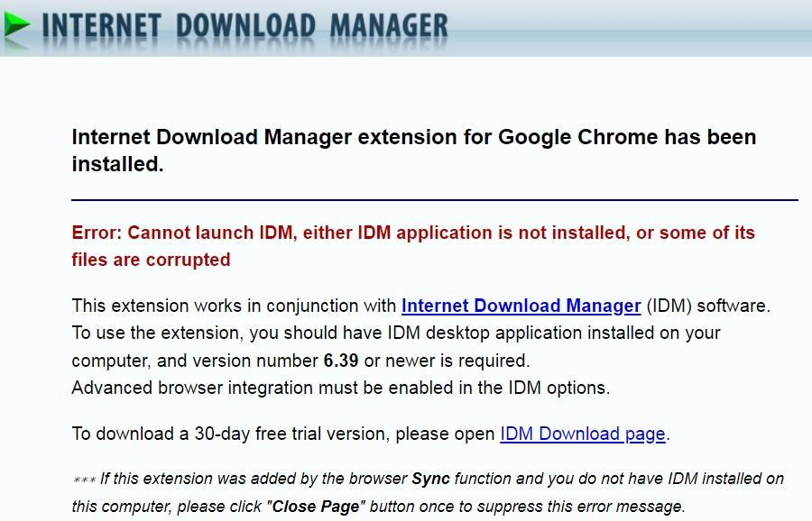This screenshot has width=812, height=521.
Task: Click the INTERNET DOWNLOAD MANAGER banner title
Action: pyautogui.click(x=245, y=26)
